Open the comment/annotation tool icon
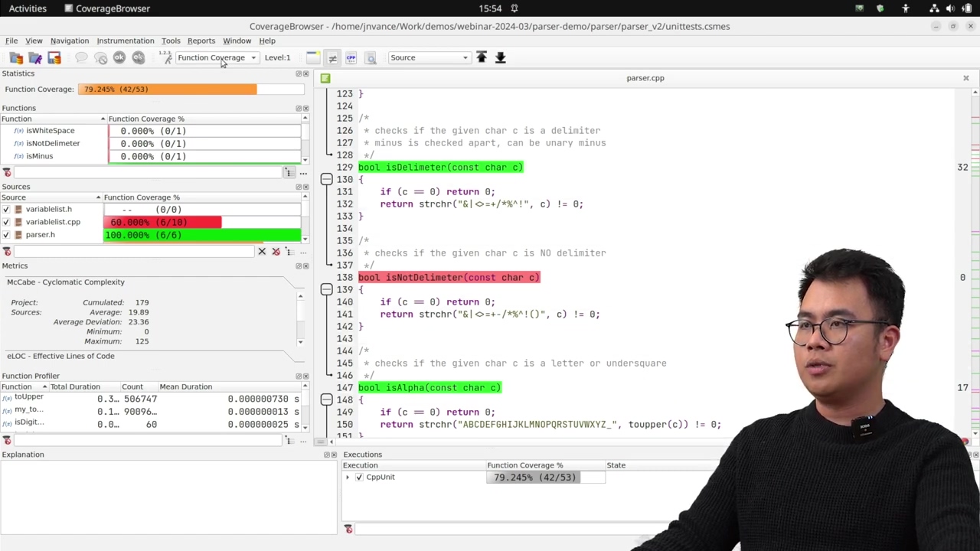980x551 pixels. [82, 57]
